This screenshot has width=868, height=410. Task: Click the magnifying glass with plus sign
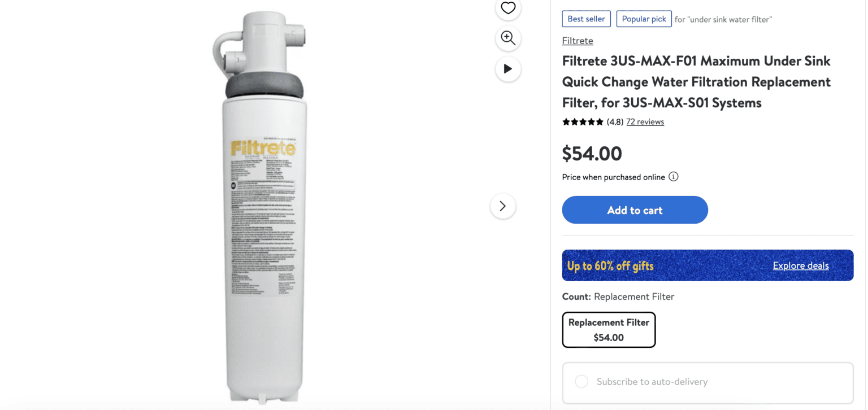[x=508, y=38]
